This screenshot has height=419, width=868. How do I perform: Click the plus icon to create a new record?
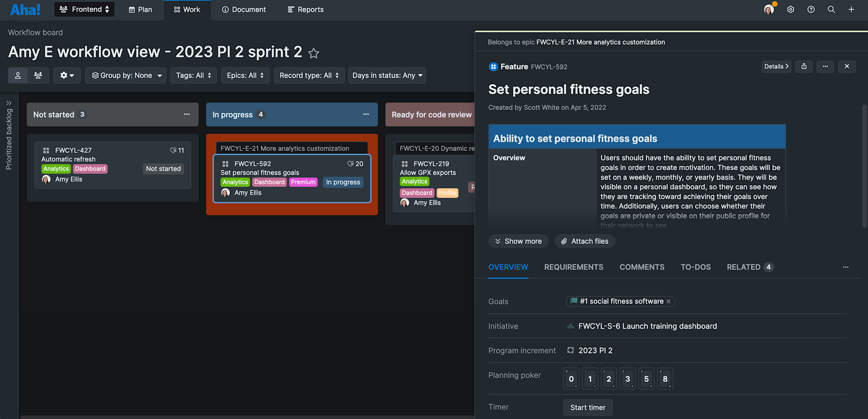(852, 9)
